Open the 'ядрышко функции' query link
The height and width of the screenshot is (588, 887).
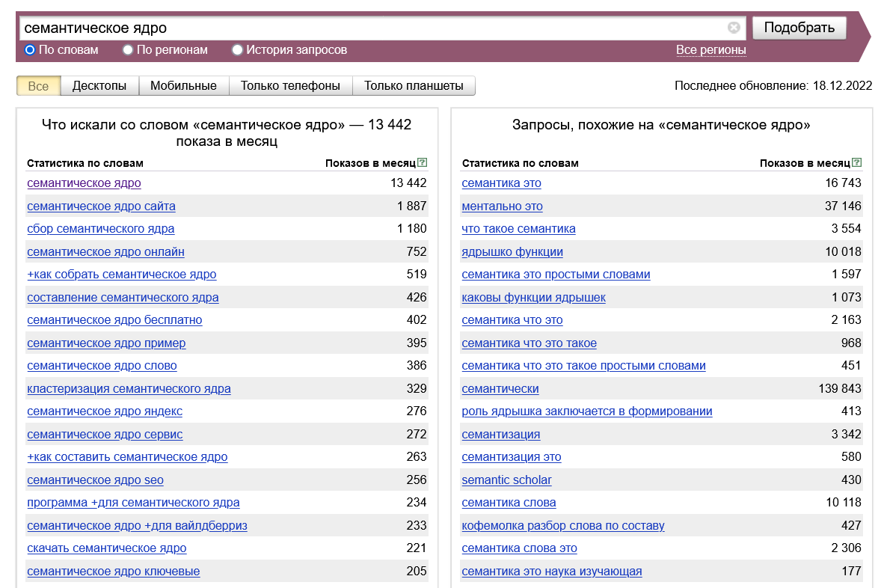point(512,252)
